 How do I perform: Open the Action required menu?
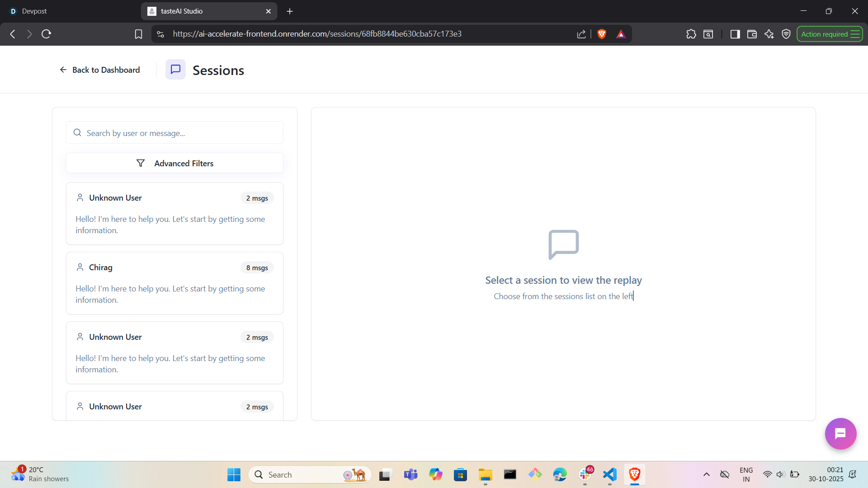click(830, 34)
